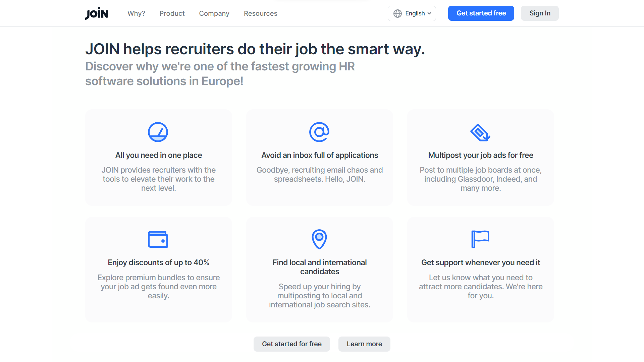Expand the Product menu
The height and width of the screenshot is (362, 644).
(172, 13)
